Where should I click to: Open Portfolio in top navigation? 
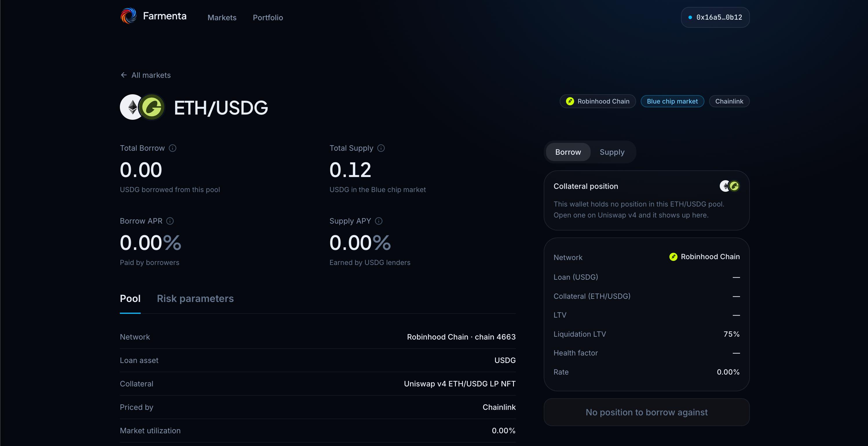(x=268, y=18)
